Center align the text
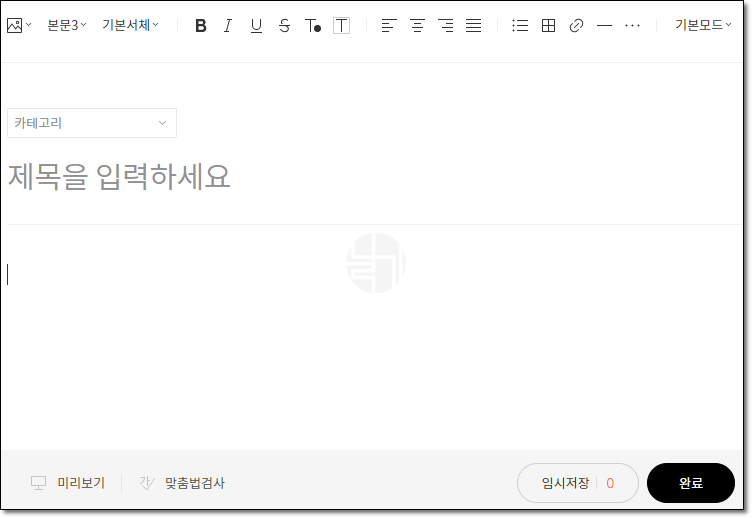This screenshot has height=518, width=752. [x=417, y=25]
